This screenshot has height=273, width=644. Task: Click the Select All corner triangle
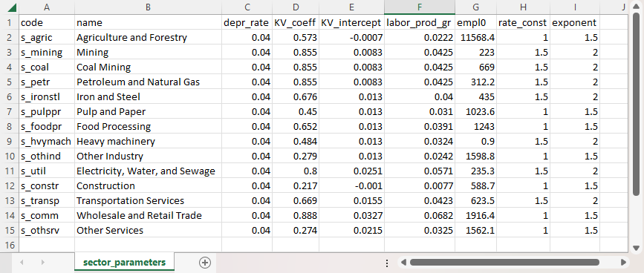(12, 7)
